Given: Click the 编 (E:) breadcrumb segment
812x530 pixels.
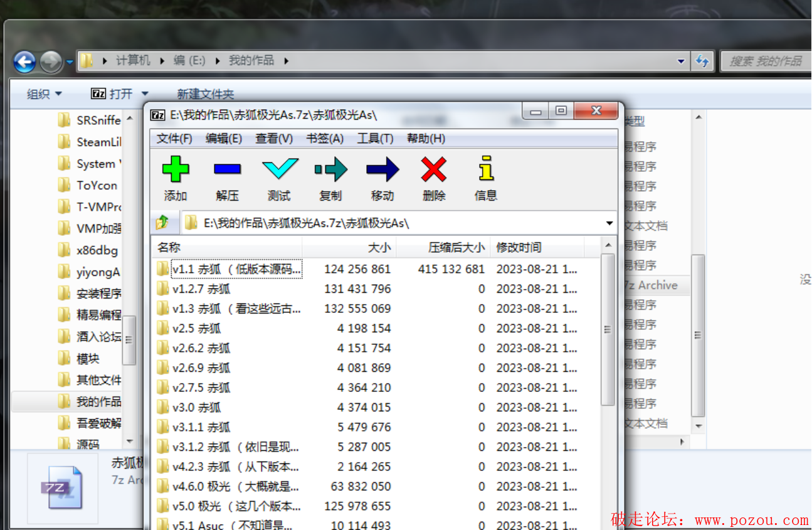Looking at the screenshot, I should click(x=189, y=61).
